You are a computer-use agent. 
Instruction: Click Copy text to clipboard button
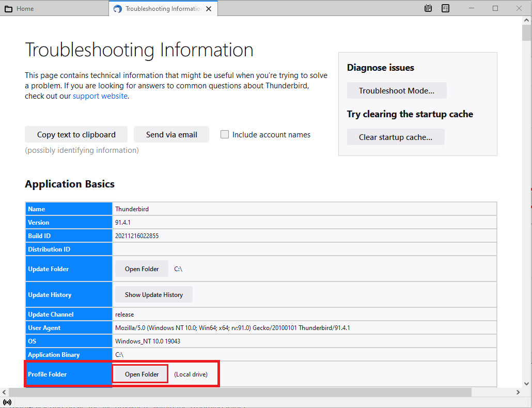click(x=76, y=134)
